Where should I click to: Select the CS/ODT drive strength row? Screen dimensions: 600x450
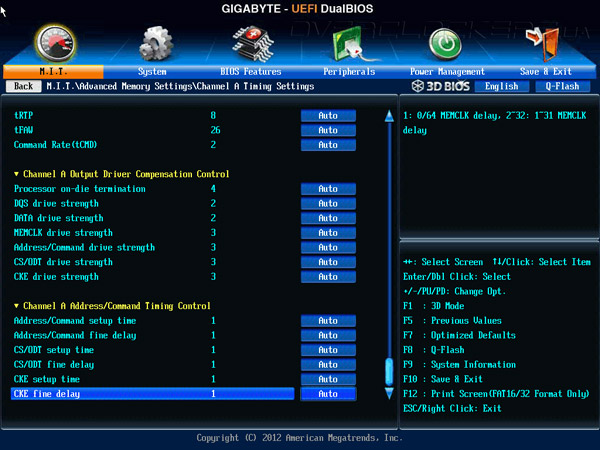click(153, 262)
